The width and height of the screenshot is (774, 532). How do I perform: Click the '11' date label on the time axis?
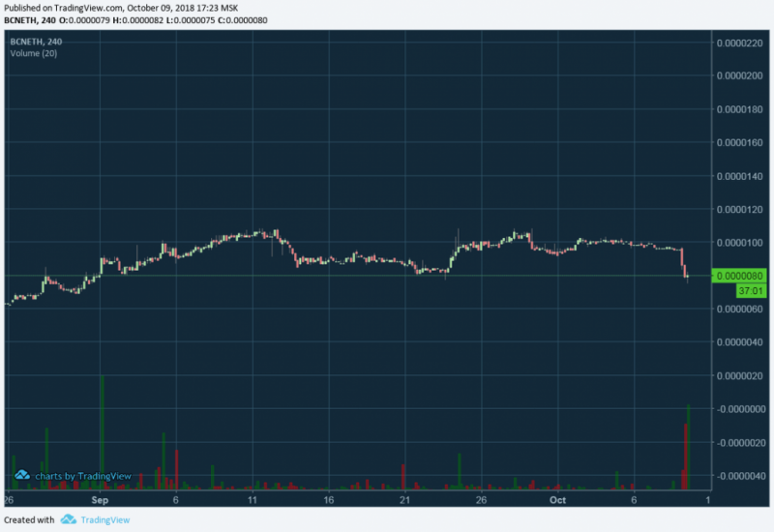(253, 500)
